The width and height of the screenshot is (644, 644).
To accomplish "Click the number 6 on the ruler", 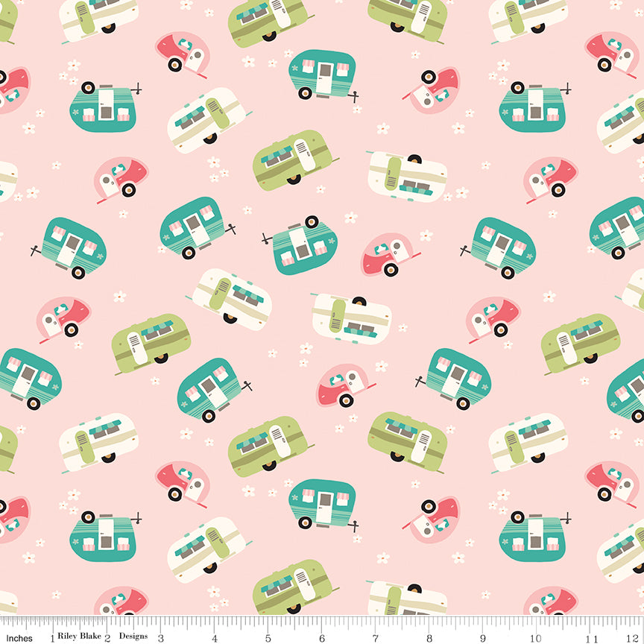I will pyautogui.click(x=321, y=637).
